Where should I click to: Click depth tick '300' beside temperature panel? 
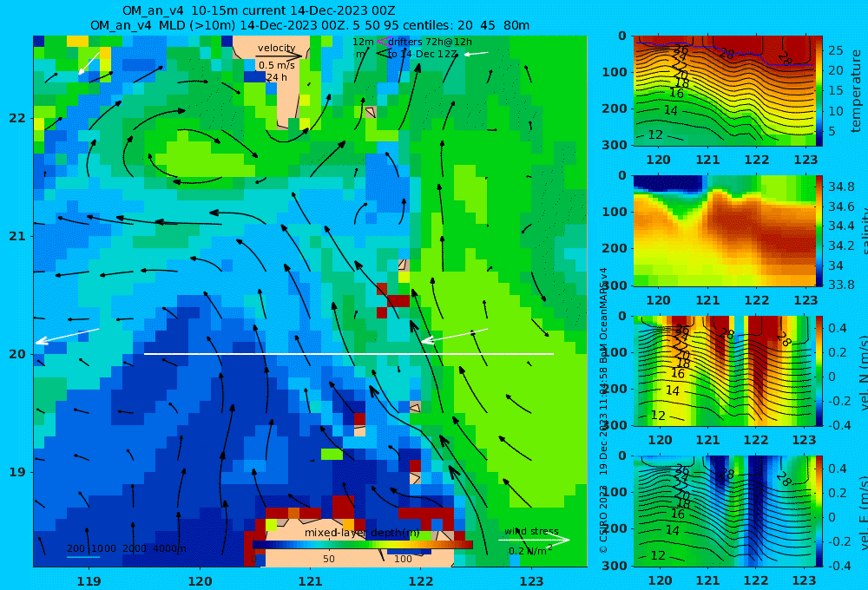(x=615, y=144)
